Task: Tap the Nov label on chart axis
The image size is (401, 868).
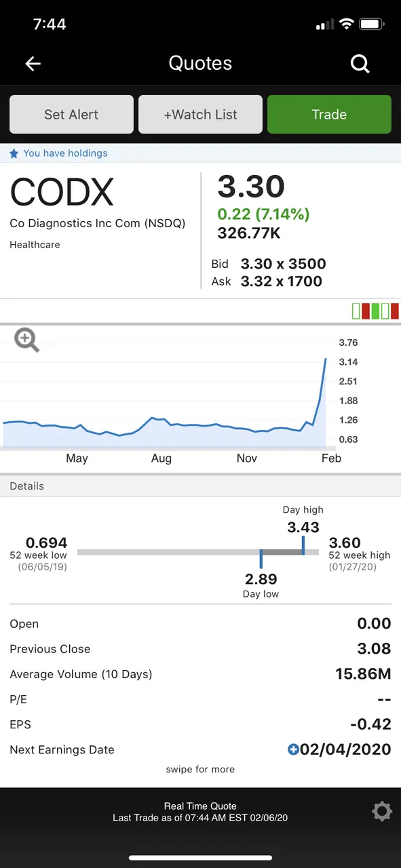Action: click(247, 458)
